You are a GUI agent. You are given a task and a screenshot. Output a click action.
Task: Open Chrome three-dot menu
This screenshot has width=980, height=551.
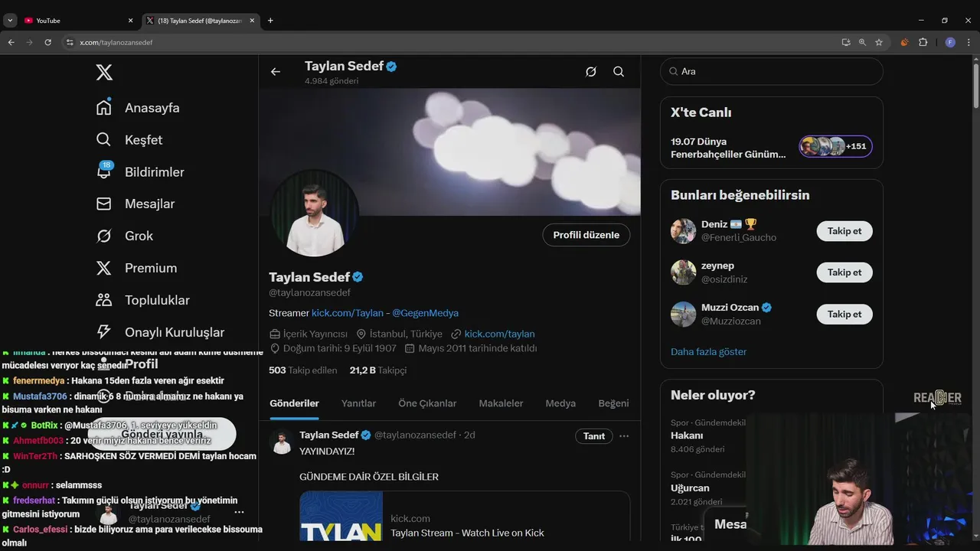(969, 42)
